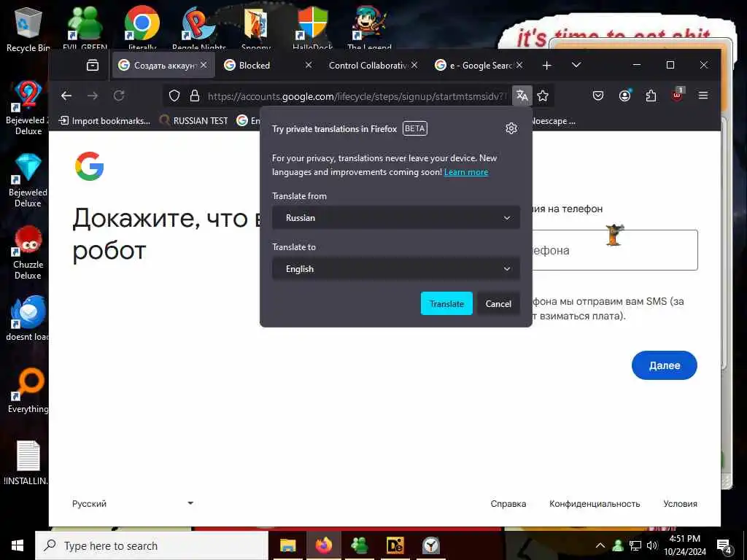The height and width of the screenshot is (560, 747).
Task: Open translation settings gear
Action: point(511,128)
